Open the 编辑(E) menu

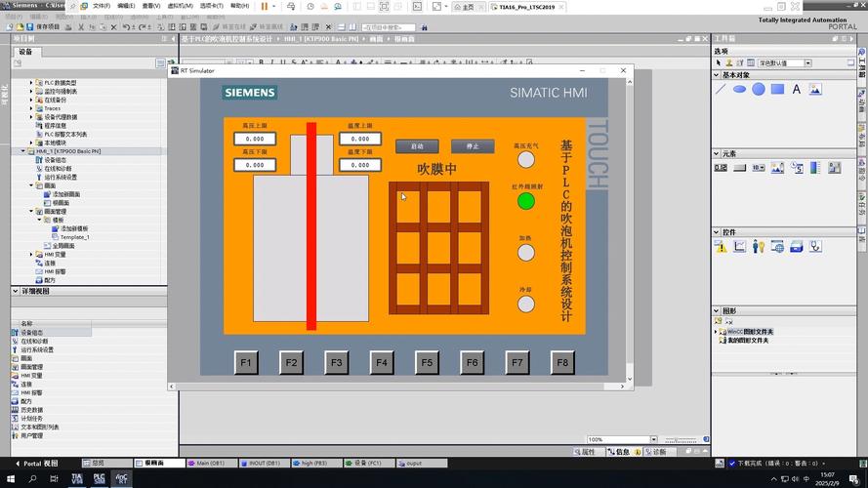[x=125, y=6]
